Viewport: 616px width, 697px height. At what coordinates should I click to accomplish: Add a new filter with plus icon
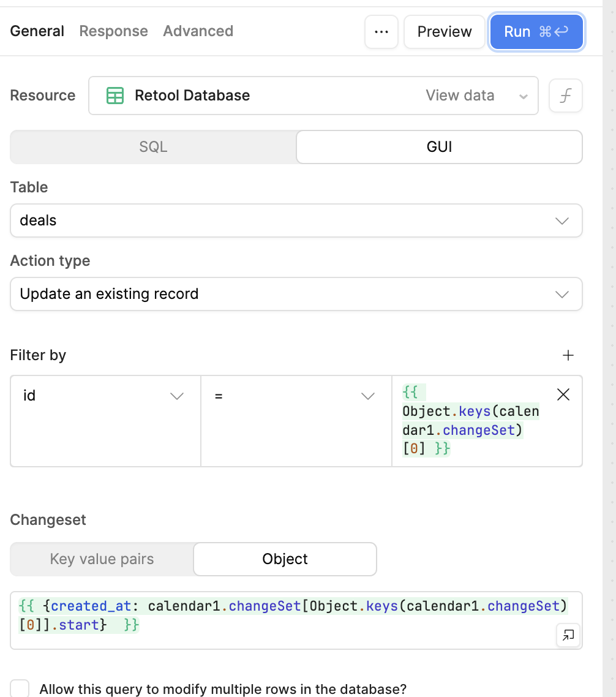point(568,355)
